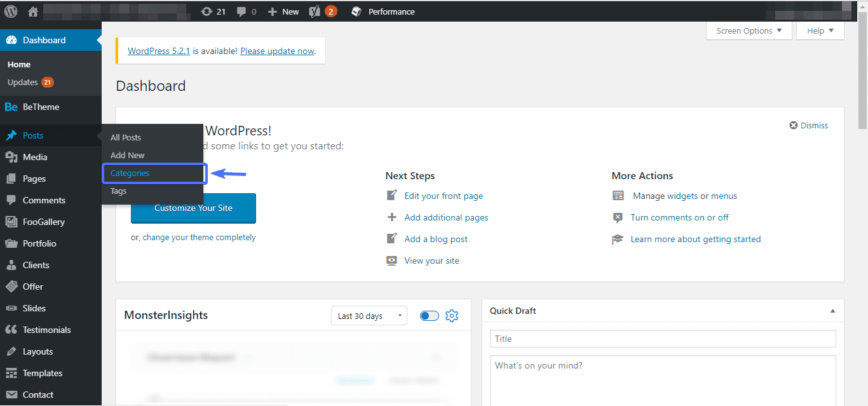Click the Media icon in sidebar
This screenshot has height=406, width=868.
coord(11,157)
